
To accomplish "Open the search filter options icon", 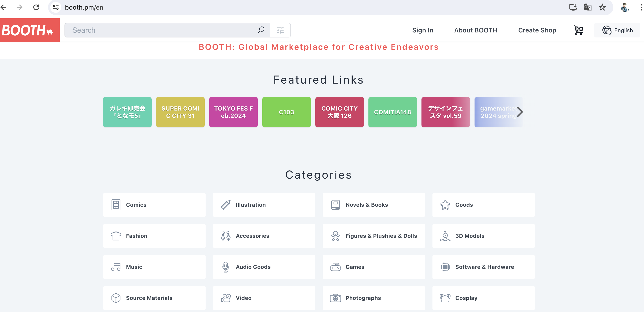I will (x=280, y=30).
